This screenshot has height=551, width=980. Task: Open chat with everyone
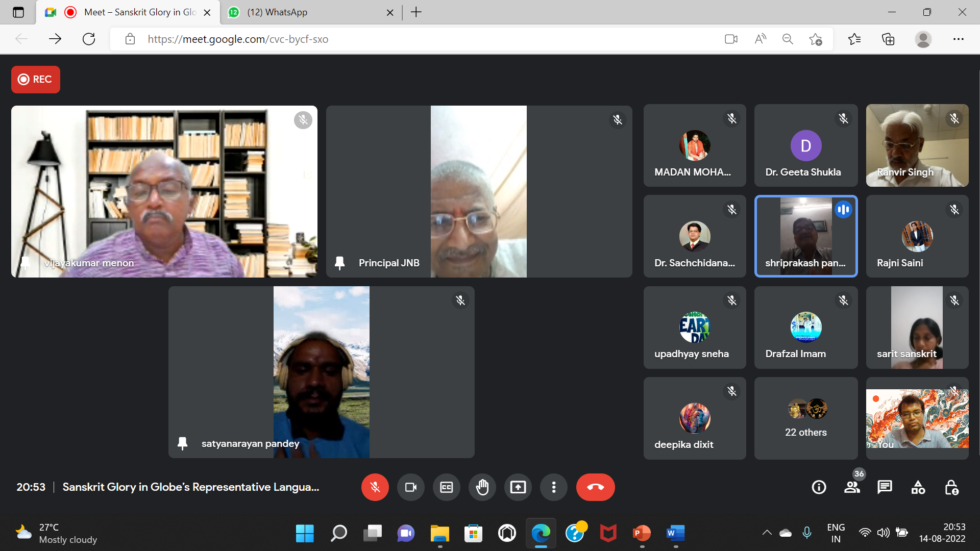(885, 487)
